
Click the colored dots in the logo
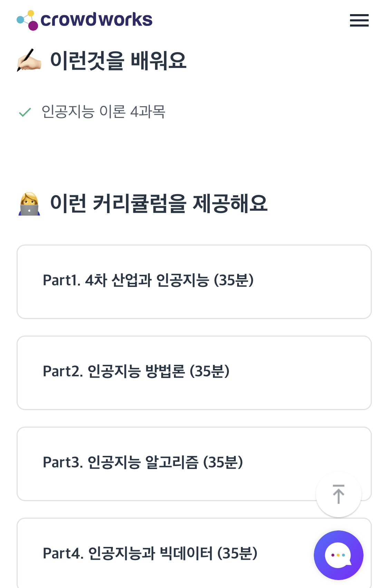coord(28,20)
